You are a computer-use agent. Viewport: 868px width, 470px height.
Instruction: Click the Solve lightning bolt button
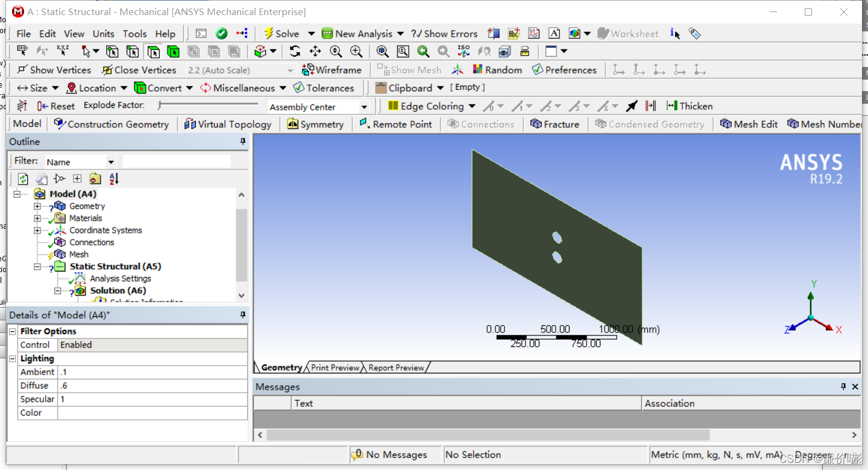(x=281, y=34)
